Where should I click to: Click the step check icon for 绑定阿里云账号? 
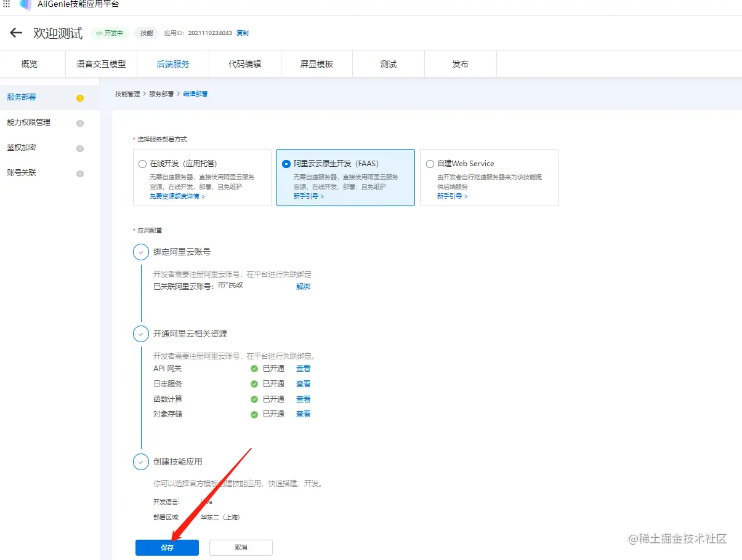click(141, 252)
